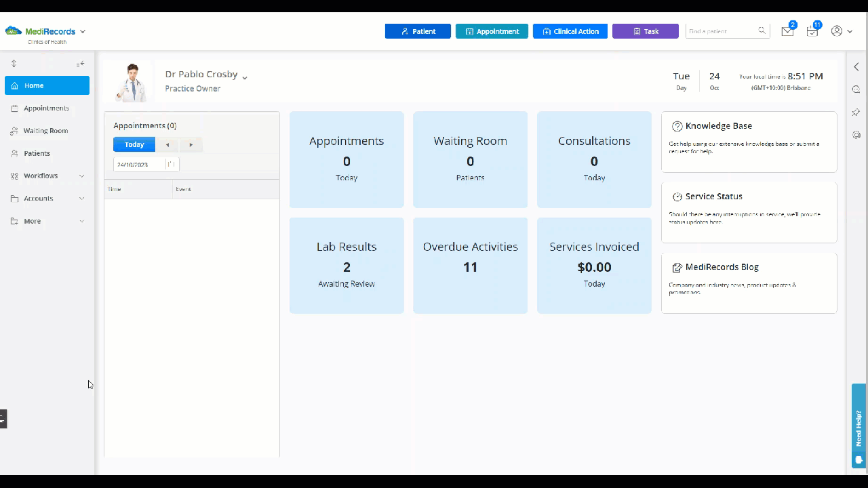Open the tasks inbox with 11 badge
Screen dimensions: 868x488
point(812,31)
